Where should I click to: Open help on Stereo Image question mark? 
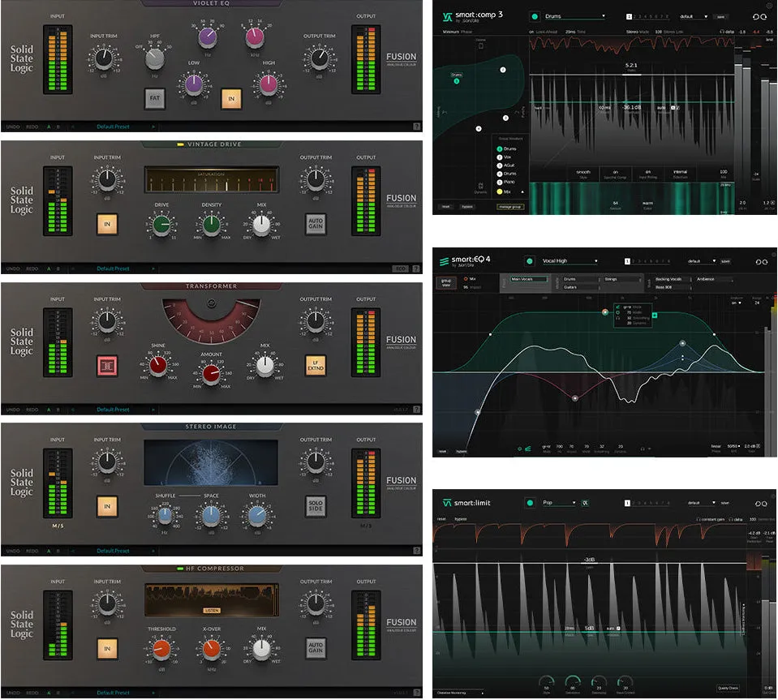click(416, 551)
